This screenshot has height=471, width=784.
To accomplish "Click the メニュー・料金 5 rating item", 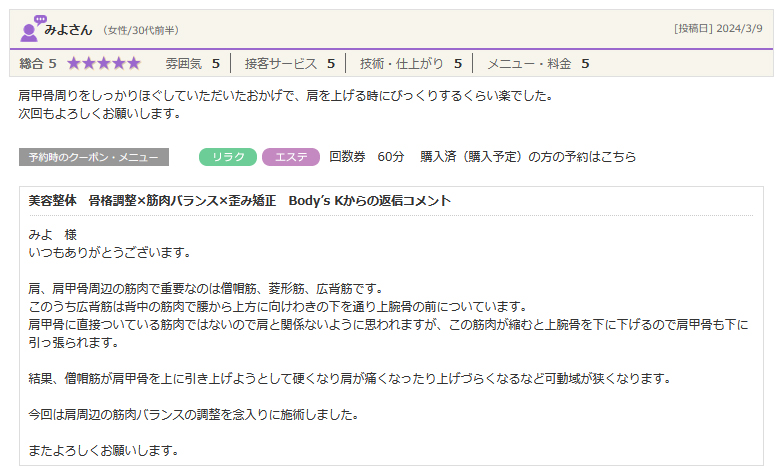I will pyautogui.click(x=537, y=63).
